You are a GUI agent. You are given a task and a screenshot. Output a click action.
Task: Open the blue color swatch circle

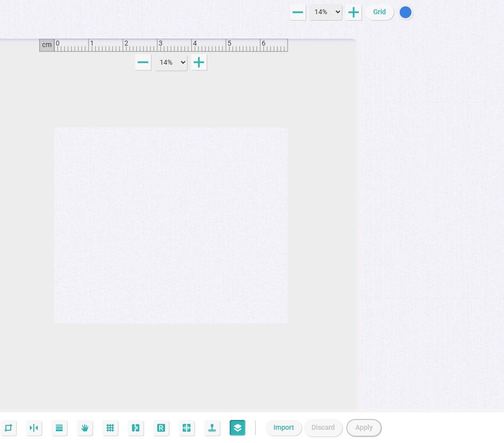(x=406, y=12)
